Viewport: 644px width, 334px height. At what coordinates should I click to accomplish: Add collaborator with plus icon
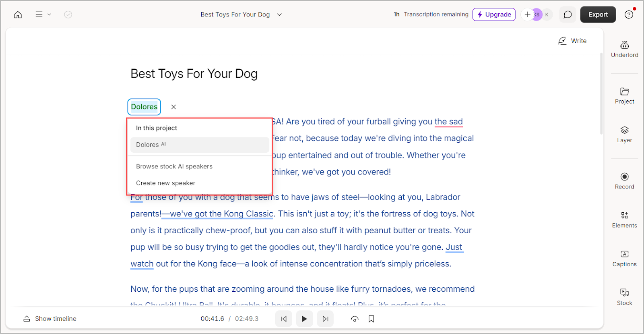coord(527,15)
